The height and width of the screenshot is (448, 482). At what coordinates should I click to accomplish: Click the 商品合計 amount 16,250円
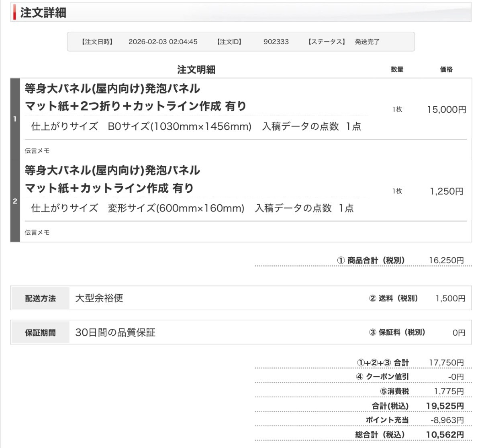pyautogui.click(x=446, y=261)
